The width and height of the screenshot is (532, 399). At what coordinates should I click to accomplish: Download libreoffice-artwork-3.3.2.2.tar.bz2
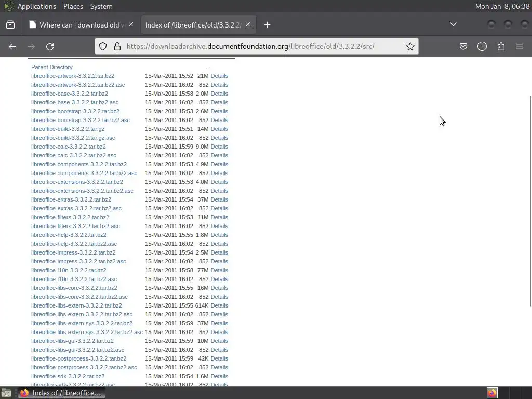point(73,76)
